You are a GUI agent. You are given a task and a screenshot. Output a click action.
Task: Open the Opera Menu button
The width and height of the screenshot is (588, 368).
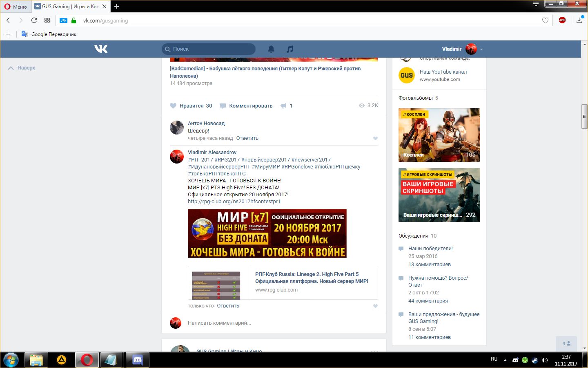[16, 6]
